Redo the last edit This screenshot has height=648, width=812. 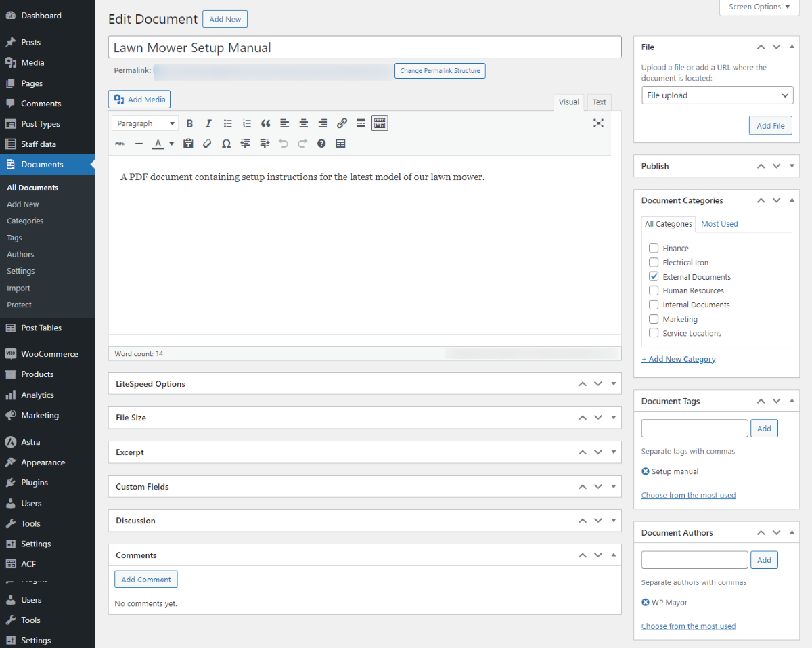point(302,144)
